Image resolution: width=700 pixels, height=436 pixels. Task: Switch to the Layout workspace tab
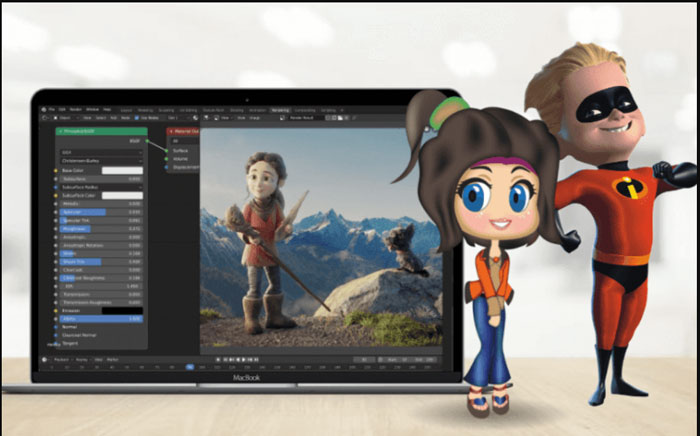pos(126,110)
